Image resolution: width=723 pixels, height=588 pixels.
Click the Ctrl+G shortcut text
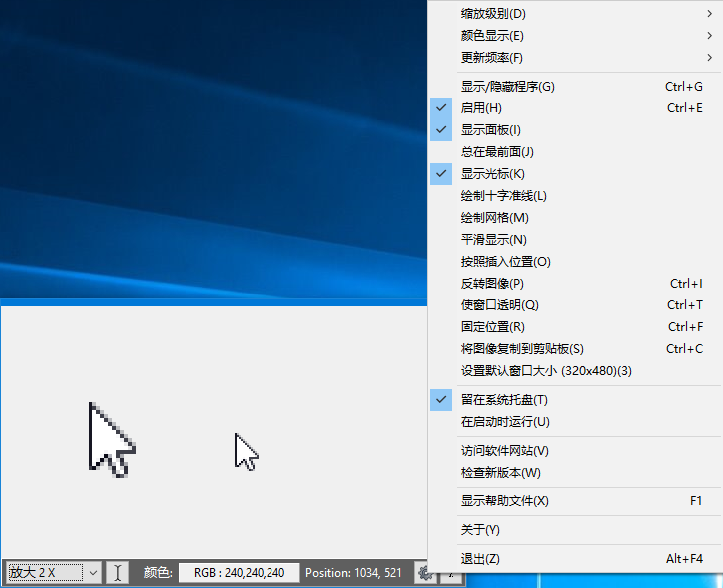click(x=684, y=87)
